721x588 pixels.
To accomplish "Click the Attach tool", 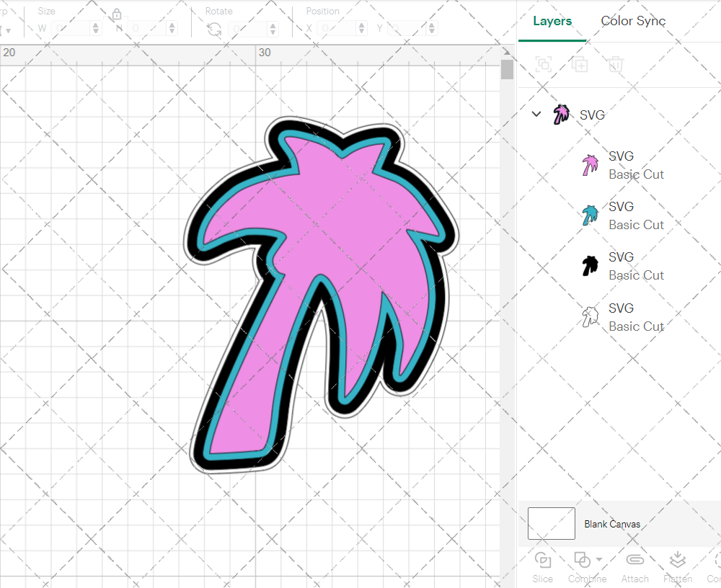I will [x=635, y=567].
